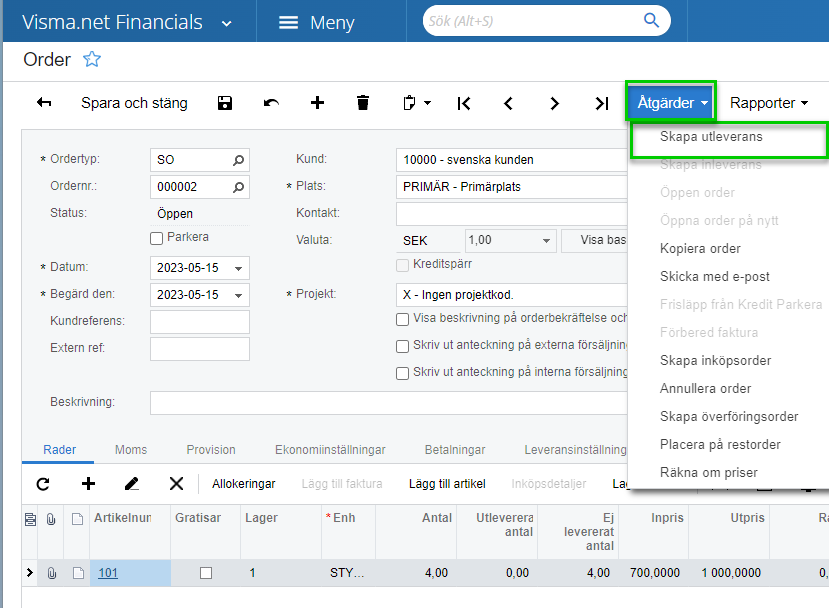Click the grid header list icon
Viewport: 829px width, 608px height.
(x=31, y=519)
